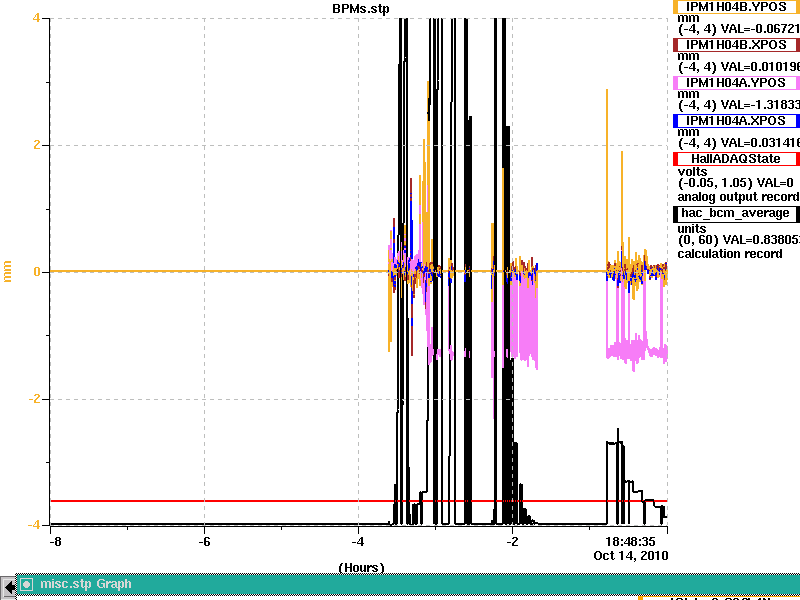Click the vertical mm y-axis label
This screenshot has width=800, height=600.
[7, 271]
